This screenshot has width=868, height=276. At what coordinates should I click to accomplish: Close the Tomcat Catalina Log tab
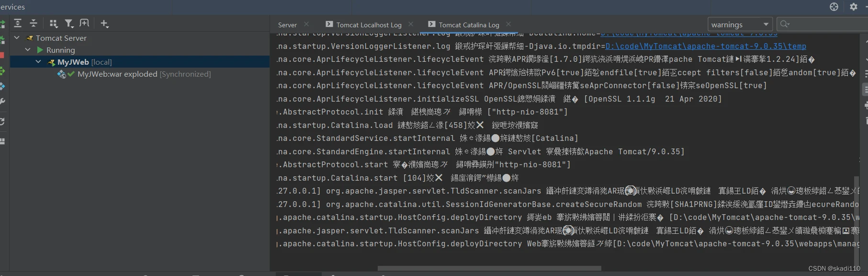[x=508, y=24]
